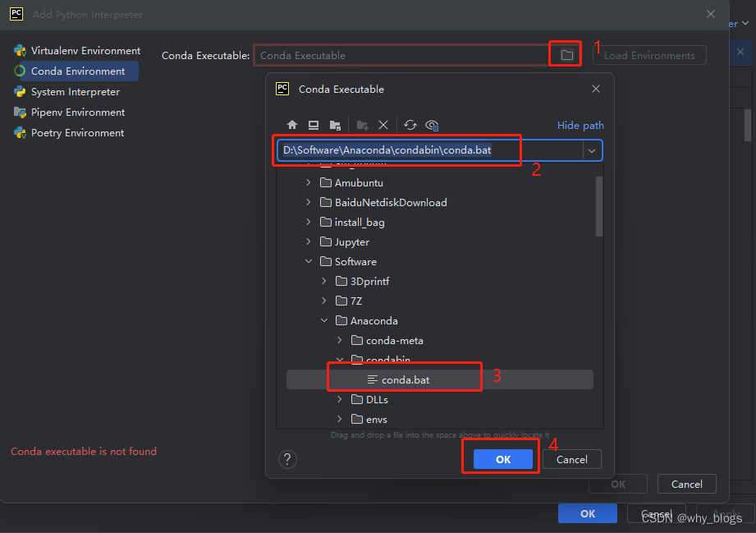Toggle show hidden files and directories

tap(432, 126)
